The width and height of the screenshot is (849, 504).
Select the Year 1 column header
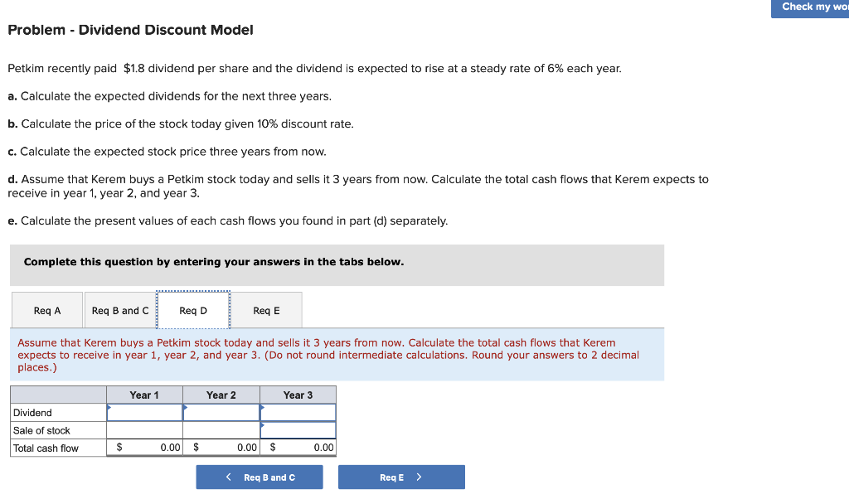(x=144, y=395)
